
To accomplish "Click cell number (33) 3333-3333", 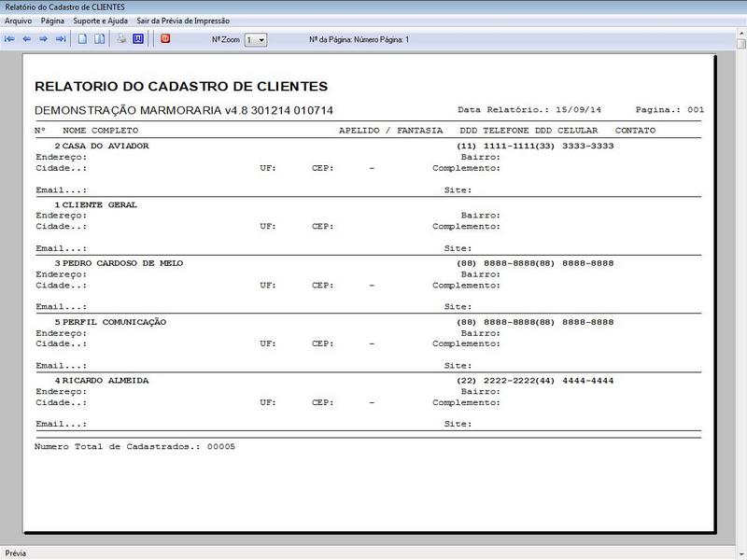I will [574, 146].
